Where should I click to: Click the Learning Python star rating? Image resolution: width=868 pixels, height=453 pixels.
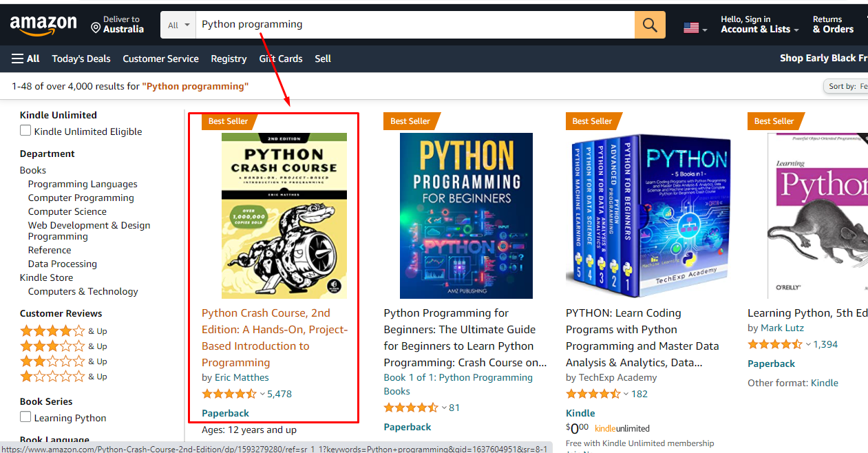tap(775, 344)
